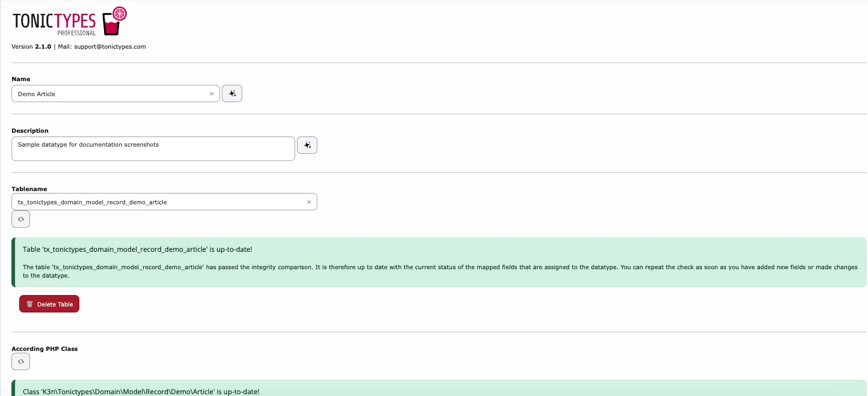This screenshot has width=868, height=396.
Task: Click the "According PHP Class" heading
Action: point(45,349)
